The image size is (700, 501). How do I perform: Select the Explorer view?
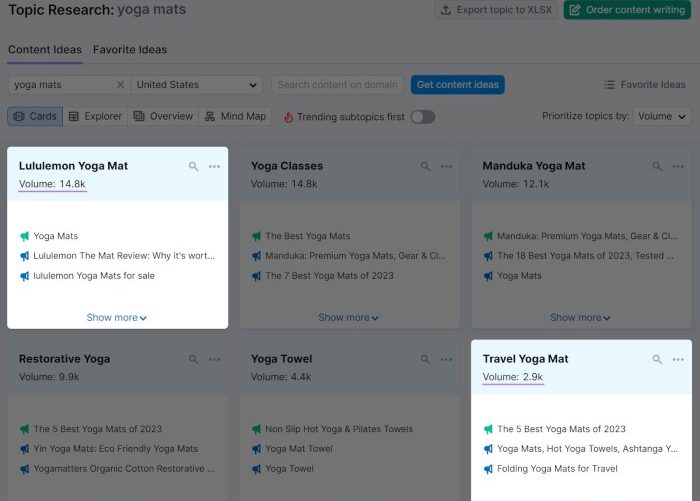tap(95, 117)
